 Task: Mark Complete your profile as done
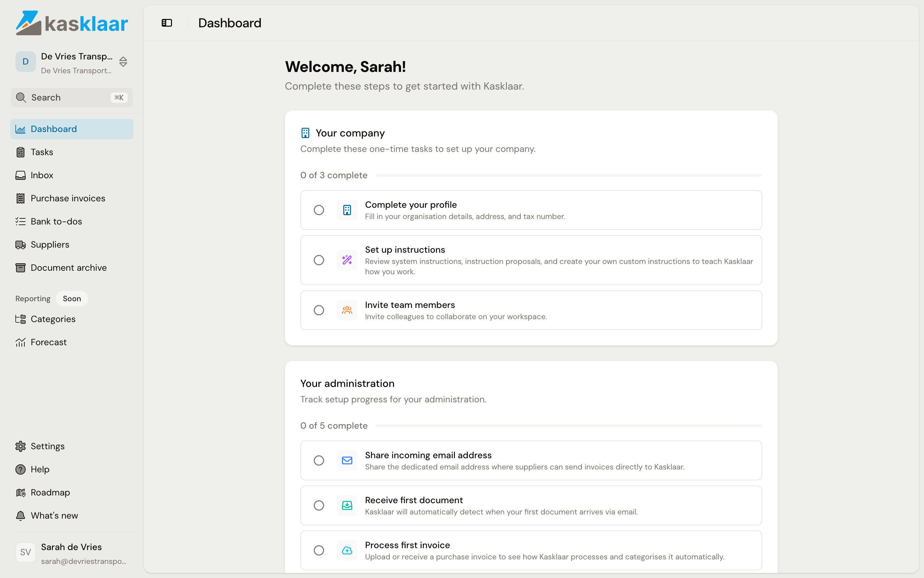pos(319,210)
